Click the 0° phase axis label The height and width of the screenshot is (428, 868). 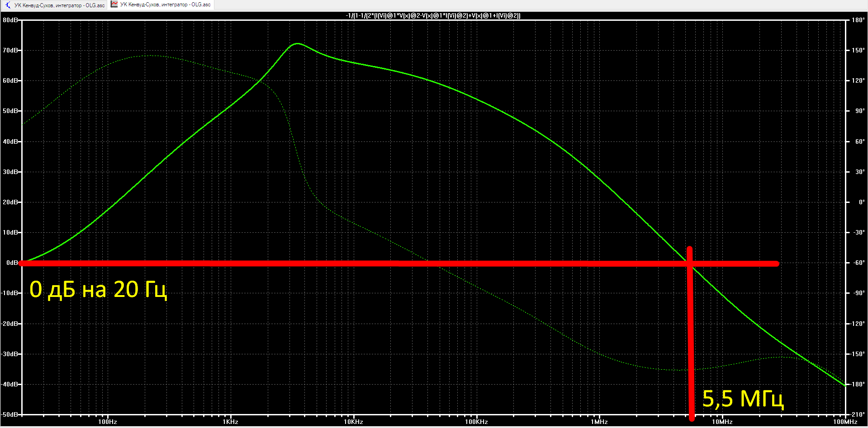pyautogui.click(x=862, y=202)
